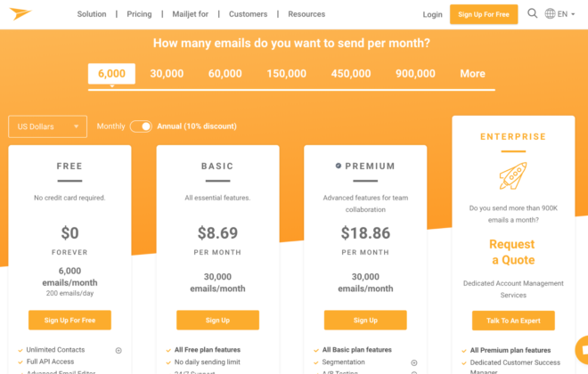Click Sign Up under Basic plan
Screen dimensions: 588x374
tap(217, 320)
